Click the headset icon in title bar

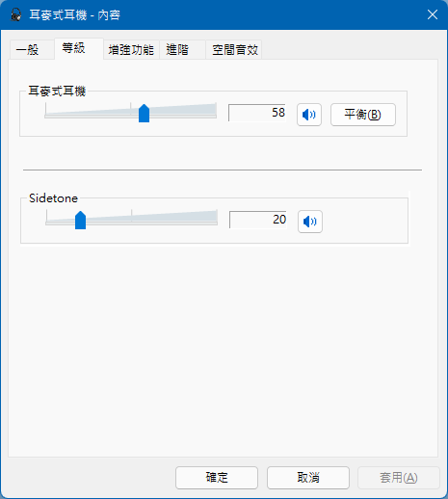click(x=15, y=14)
